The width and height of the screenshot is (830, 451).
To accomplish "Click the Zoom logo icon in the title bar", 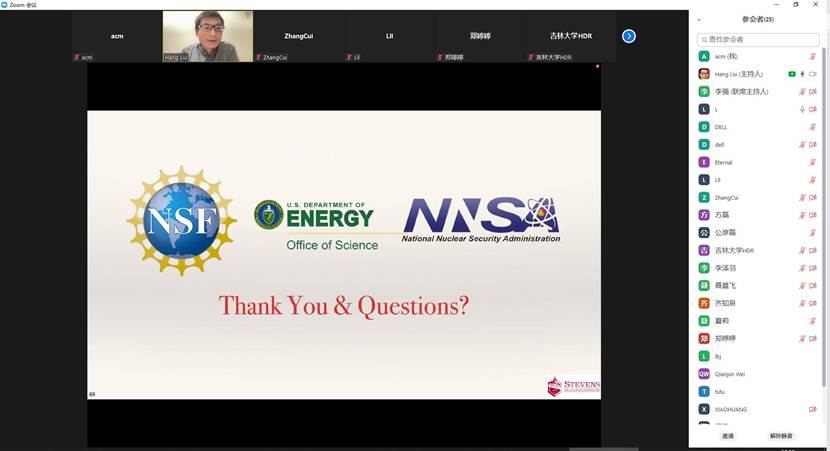I will (x=5, y=4).
